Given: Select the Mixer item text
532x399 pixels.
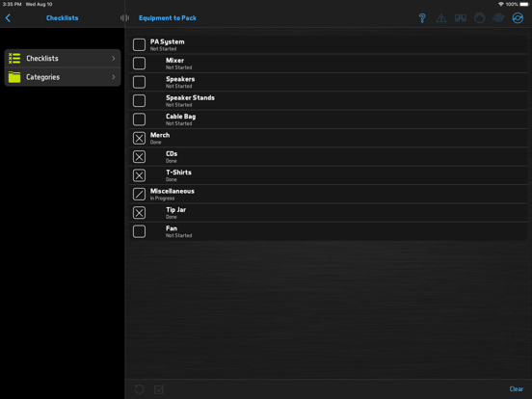Looking at the screenshot, I should (174, 61).
